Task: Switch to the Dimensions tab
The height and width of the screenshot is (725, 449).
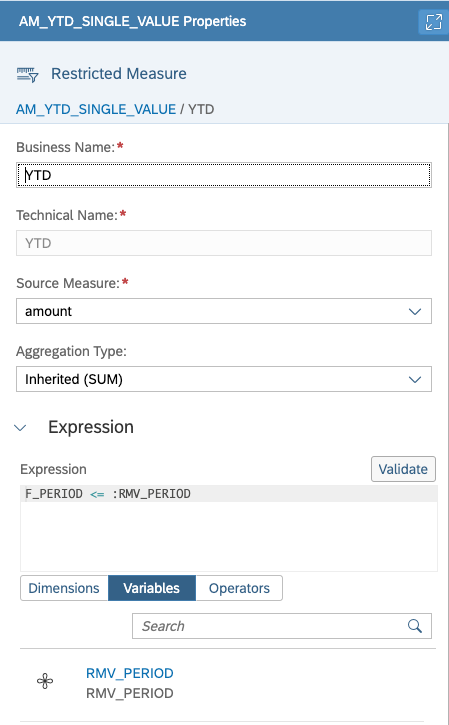Action: pyautogui.click(x=64, y=588)
